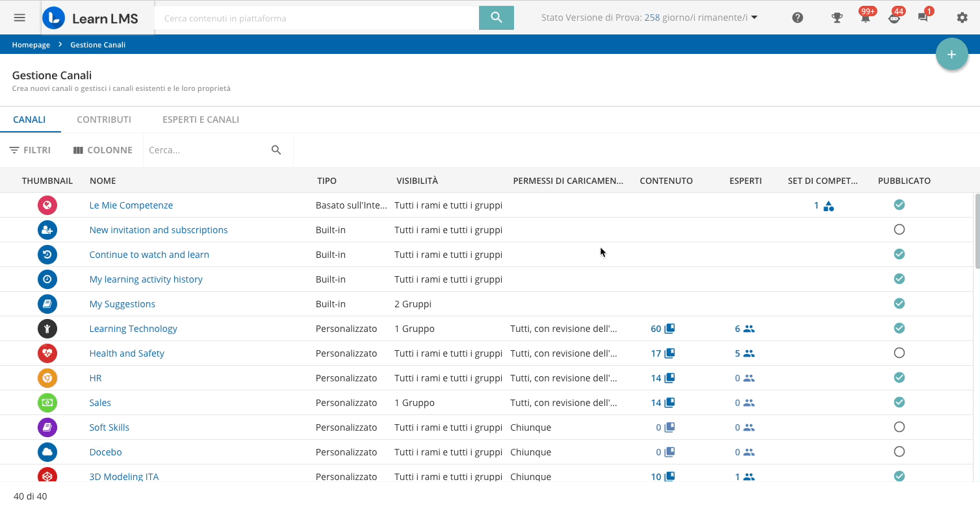The width and height of the screenshot is (980, 508).
Task: Open the Learning Technology channel link
Action: tap(133, 329)
